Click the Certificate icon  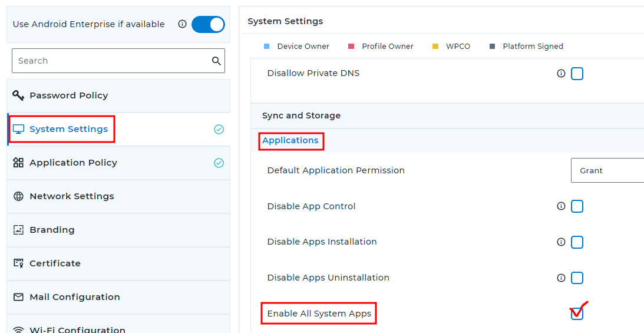pos(18,263)
